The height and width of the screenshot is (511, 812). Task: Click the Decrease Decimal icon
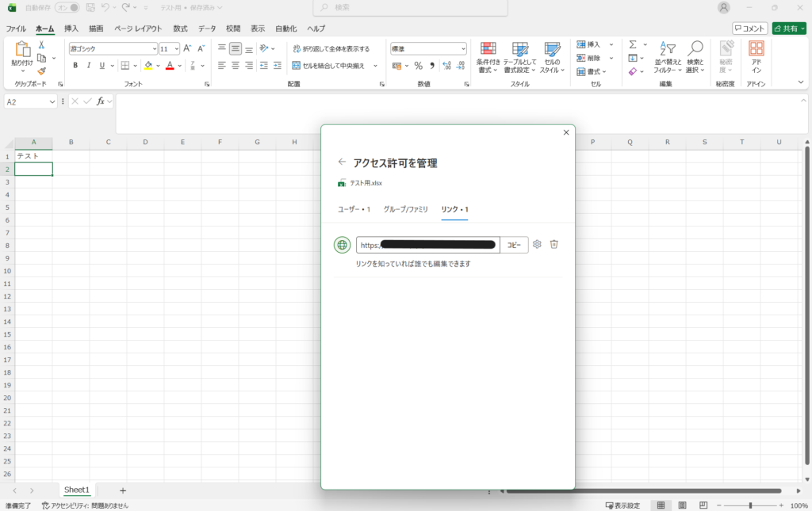click(x=461, y=66)
